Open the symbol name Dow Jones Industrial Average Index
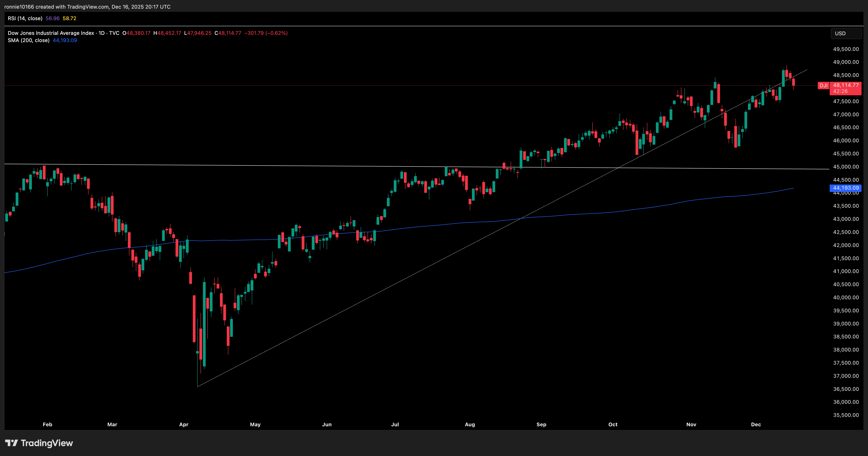The width and height of the screenshot is (868, 456). [x=51, y=33]
